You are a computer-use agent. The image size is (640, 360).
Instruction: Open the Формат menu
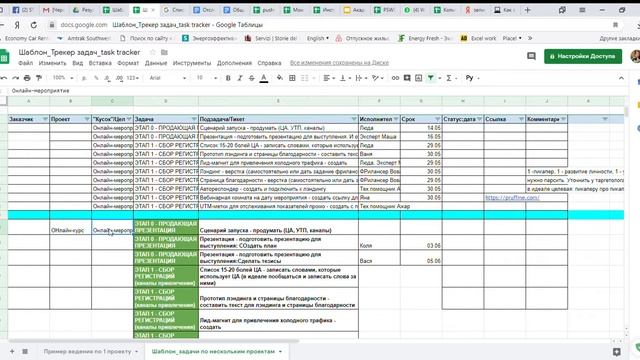pyautogui.click(x=128, y=63)
